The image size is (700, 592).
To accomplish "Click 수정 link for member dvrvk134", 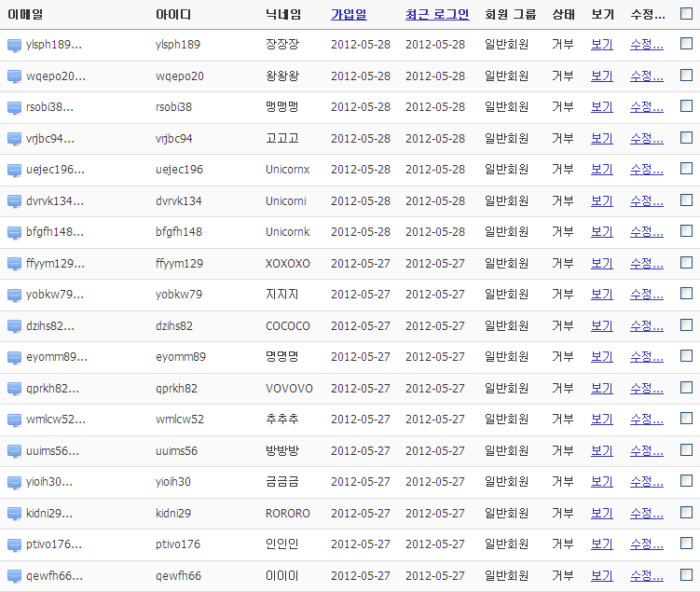I will pyautogui.click(x=647, y=201).
